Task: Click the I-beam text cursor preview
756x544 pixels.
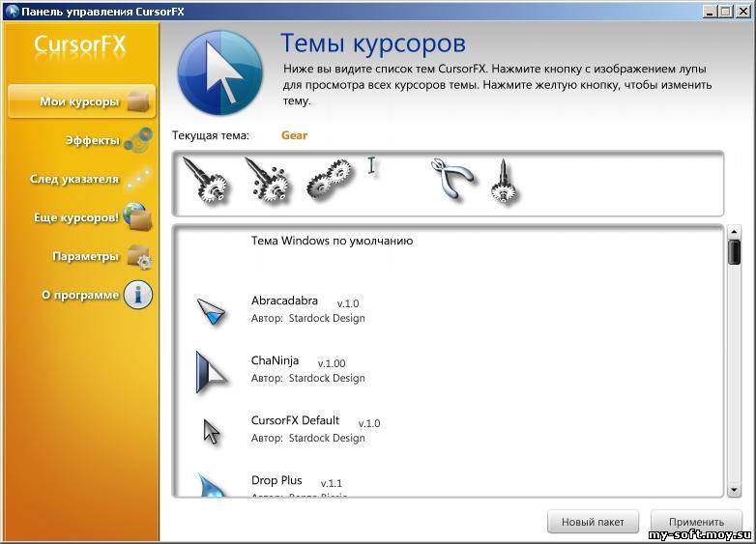Action: point(371,166)
